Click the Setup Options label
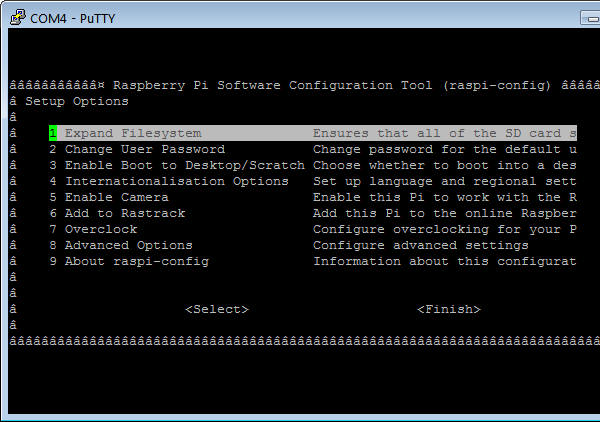The width and height of the screenshot is (600, 422). 77,101
